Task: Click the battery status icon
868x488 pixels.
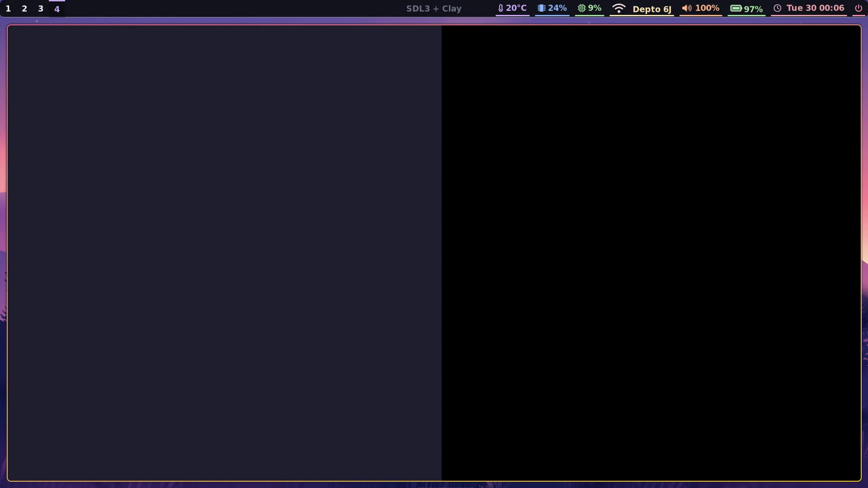Action: click(737, 8)
